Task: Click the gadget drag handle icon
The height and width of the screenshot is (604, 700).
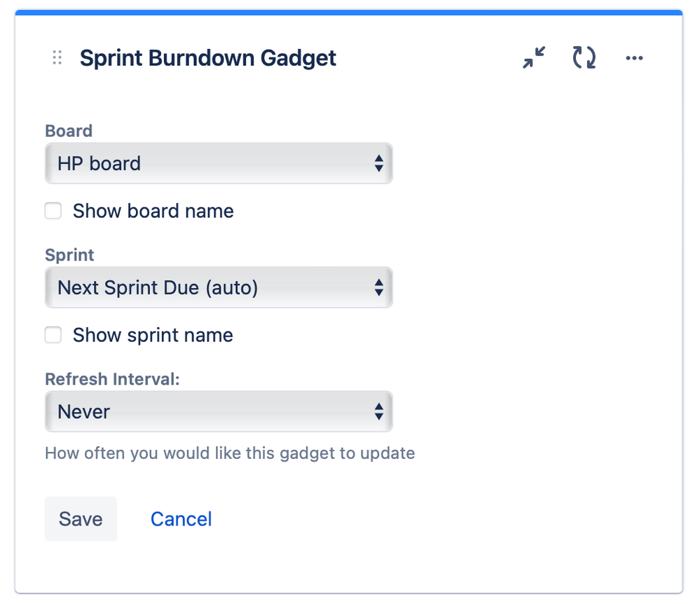Action: 57,57
